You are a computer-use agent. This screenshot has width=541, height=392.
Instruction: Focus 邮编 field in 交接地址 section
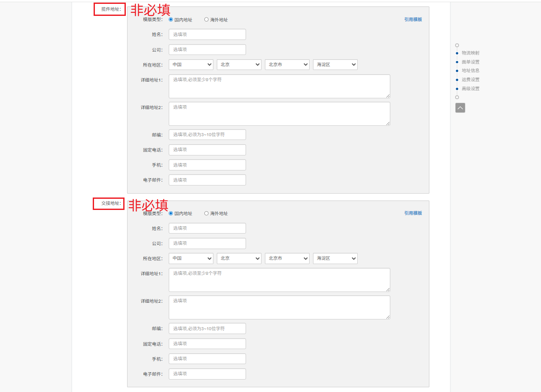(207, 328)
